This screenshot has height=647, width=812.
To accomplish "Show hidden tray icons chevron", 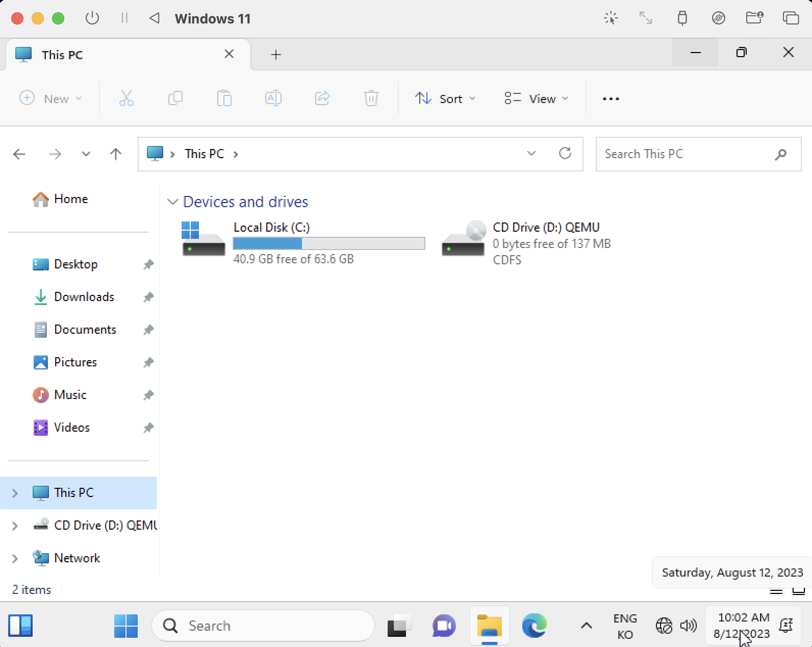I will 586,626.
